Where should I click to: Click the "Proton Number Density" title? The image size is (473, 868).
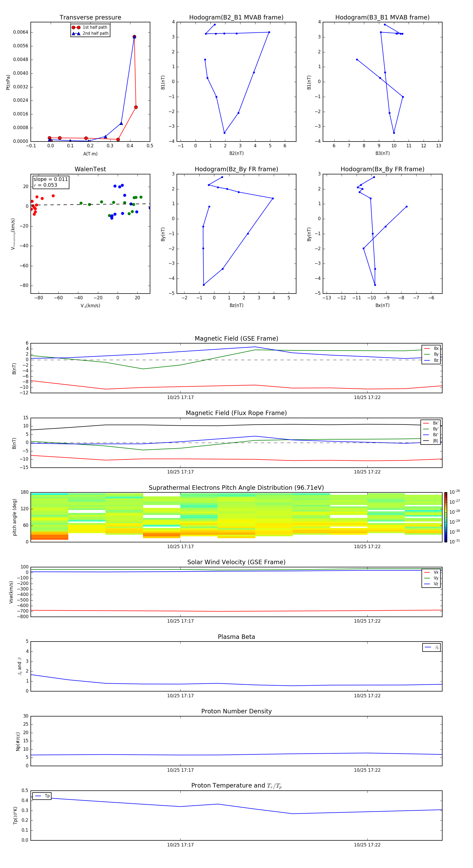pyautogui.click(x=236, y=711)
